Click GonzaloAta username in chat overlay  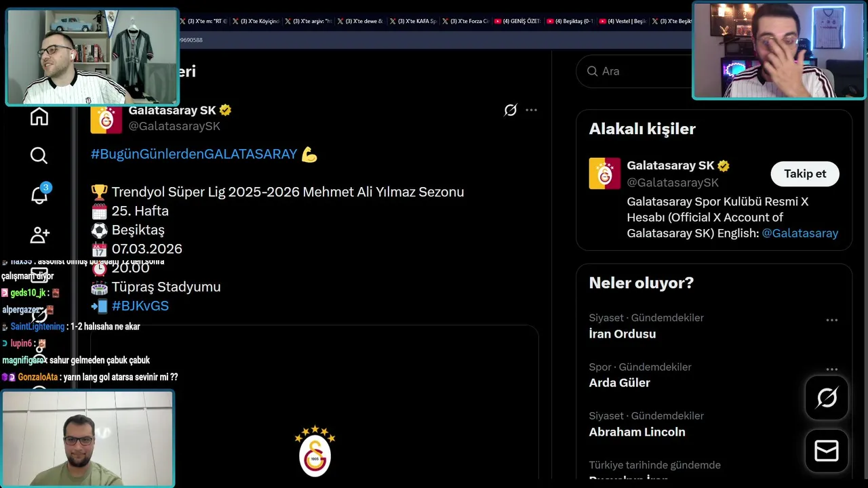click(38, 378)
